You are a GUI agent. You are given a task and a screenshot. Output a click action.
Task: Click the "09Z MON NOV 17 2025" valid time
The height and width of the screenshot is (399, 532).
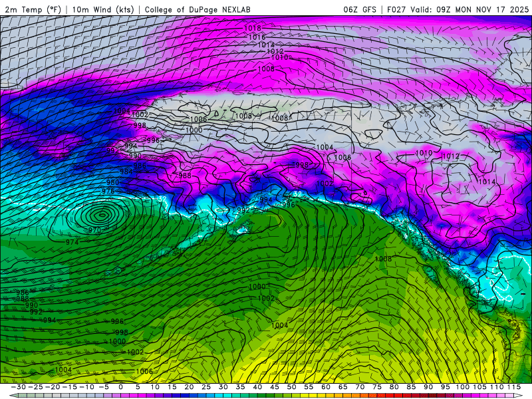483,9
